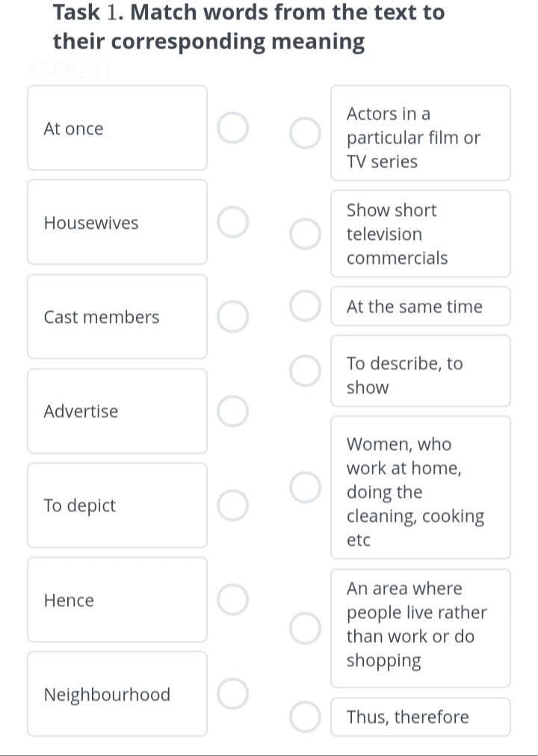
Task: Pick the circle for "An area where people live"
Action: [x=305, y=628]
